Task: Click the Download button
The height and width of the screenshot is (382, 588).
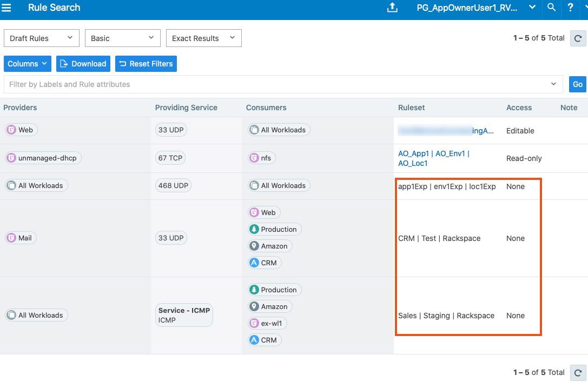Action: pos(83,64)
